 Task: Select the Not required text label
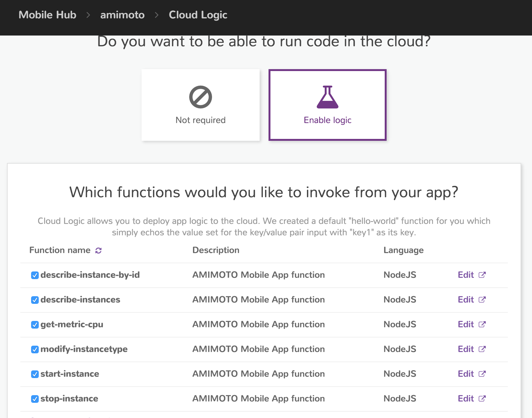point(201,120)
